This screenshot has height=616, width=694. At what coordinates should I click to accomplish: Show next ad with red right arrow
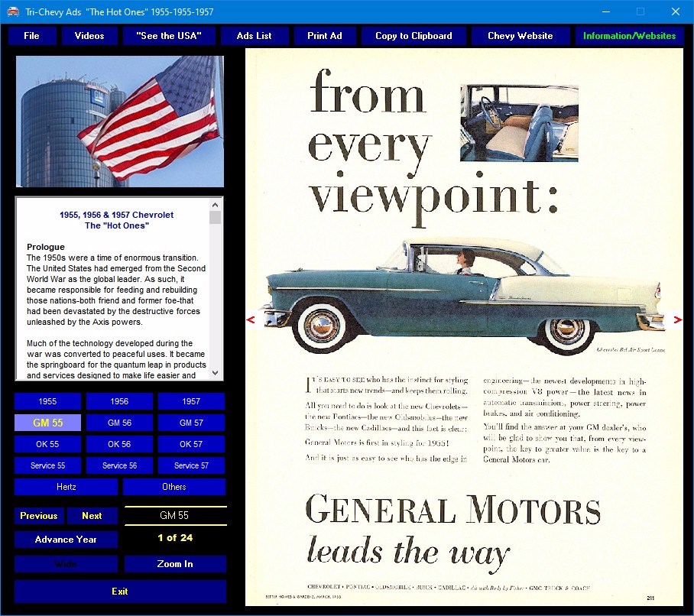point(677,319)
